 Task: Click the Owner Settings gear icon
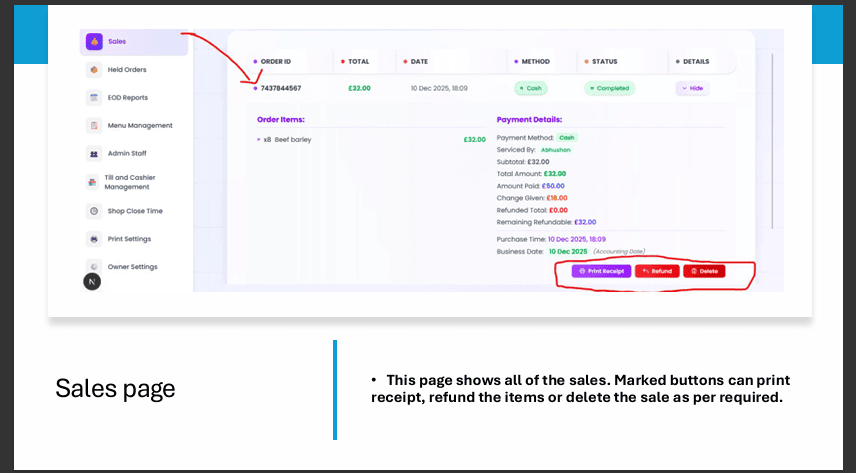click(x=94, y=266)
